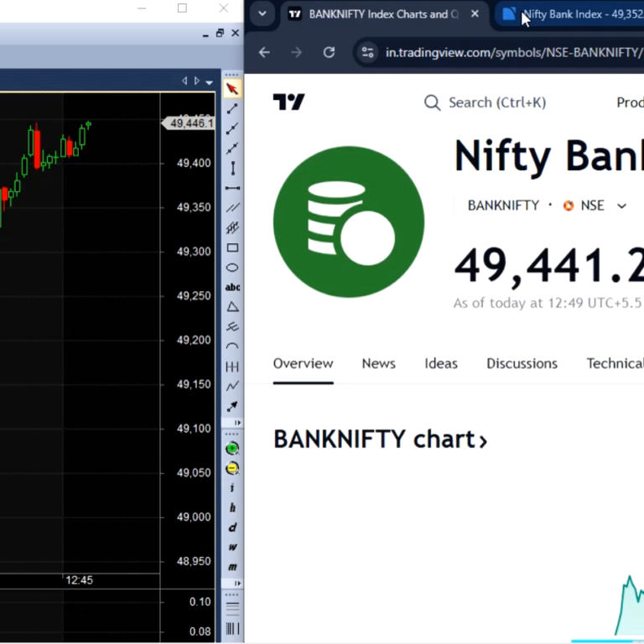Select the abc text annotation tool
This screenshot has width=644, height=644.
pos(232,288)
